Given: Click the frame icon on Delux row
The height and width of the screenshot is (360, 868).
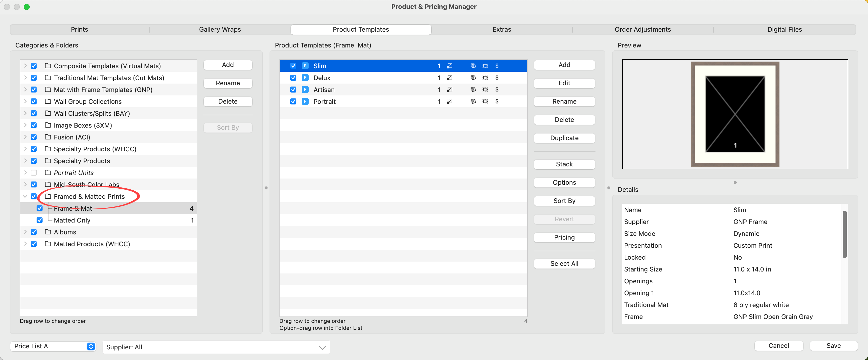Looking at the screenshot, I should (x=485, y=78).
